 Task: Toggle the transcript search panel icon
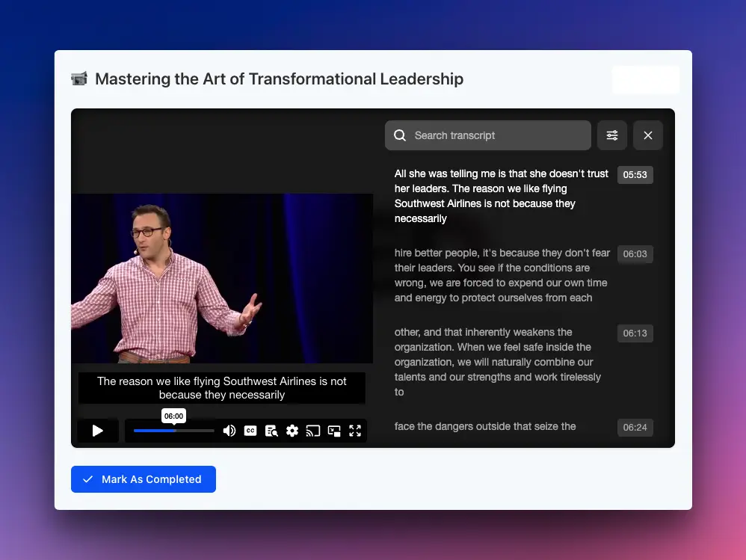coord(271,431)
